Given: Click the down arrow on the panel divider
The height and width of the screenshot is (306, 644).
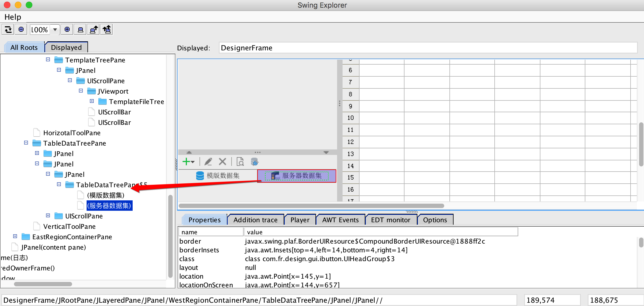Looking at the screenshot, I should 326,152.
